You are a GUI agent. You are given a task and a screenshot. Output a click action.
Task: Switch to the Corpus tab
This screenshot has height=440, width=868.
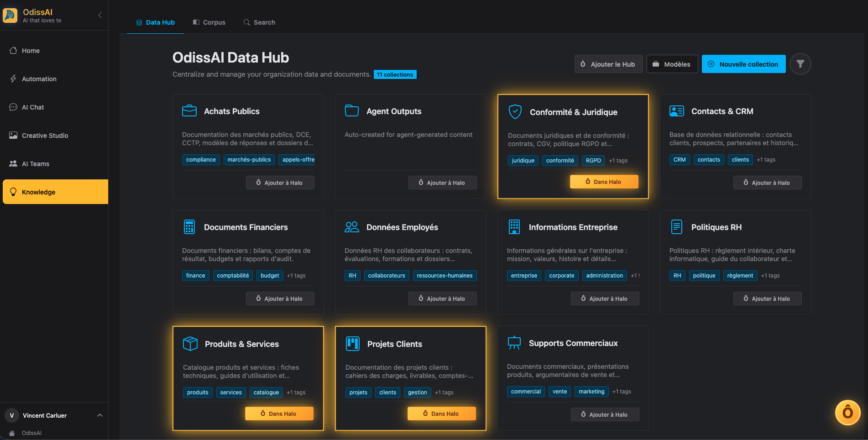209,22
